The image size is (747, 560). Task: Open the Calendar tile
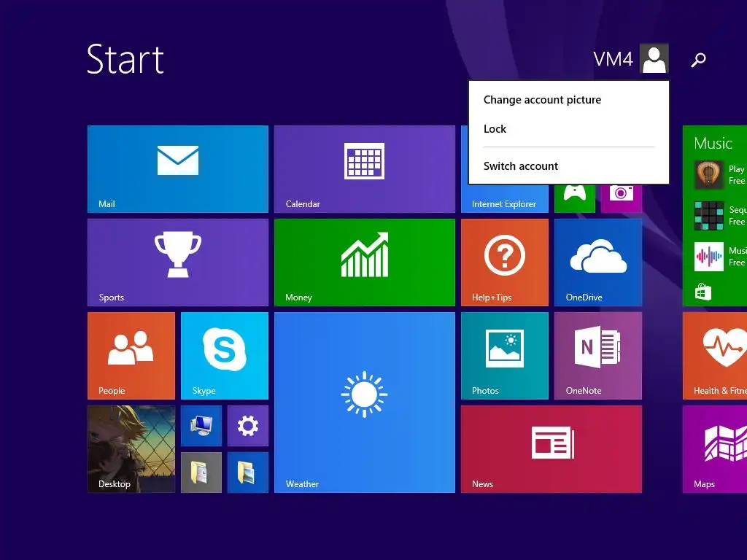(x=365, y=169)
